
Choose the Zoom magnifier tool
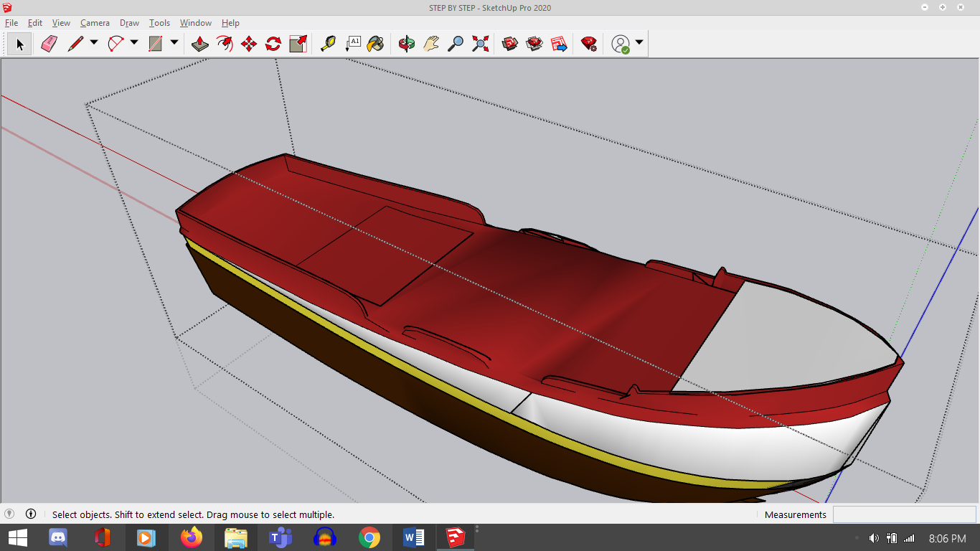tap(456, 44)
